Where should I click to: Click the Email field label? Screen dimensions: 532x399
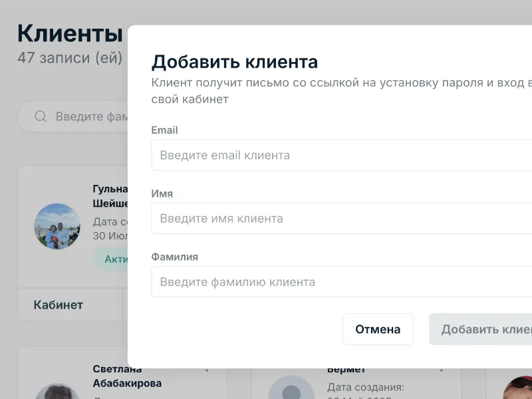[164, 130]
